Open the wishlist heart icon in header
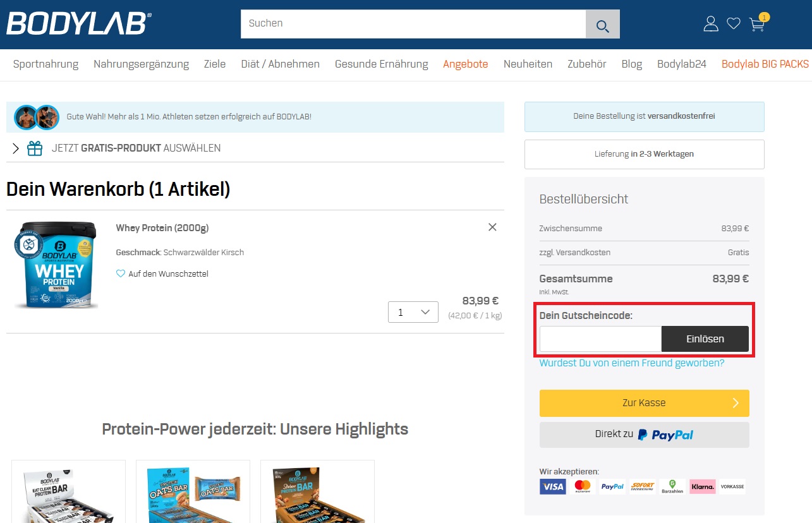The height and width of the screenshot is (523, 812). (734, 24)
